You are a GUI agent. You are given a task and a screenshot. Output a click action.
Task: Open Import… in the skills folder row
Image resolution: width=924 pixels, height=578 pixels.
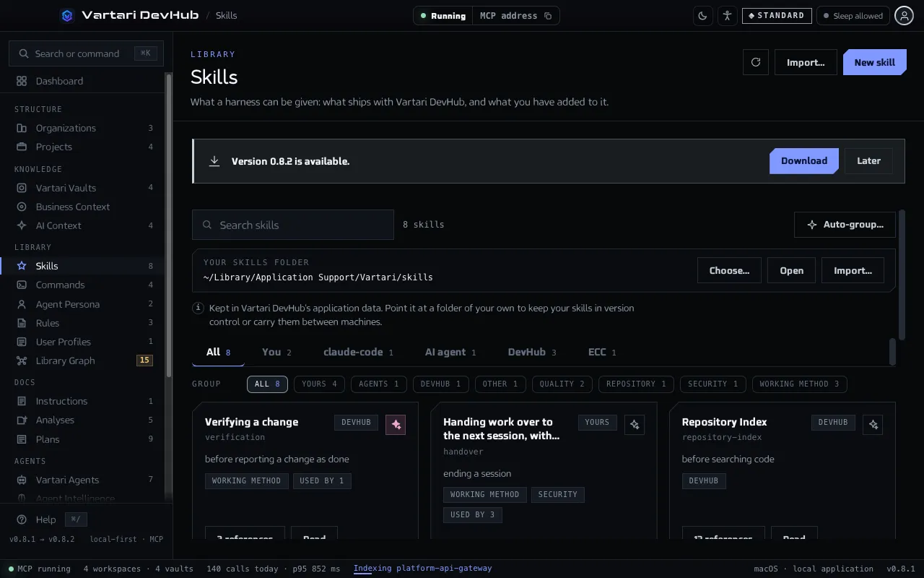click(x=853, y=270)
